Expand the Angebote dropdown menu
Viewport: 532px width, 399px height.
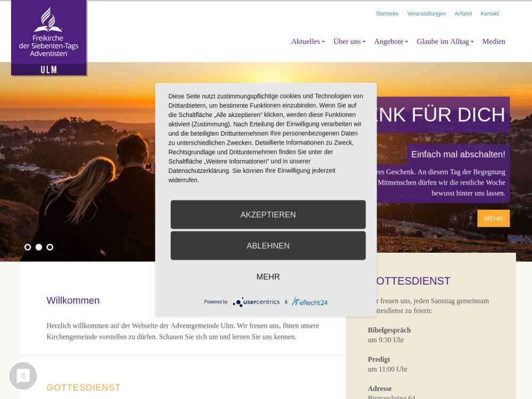click(x=391, y=41)
